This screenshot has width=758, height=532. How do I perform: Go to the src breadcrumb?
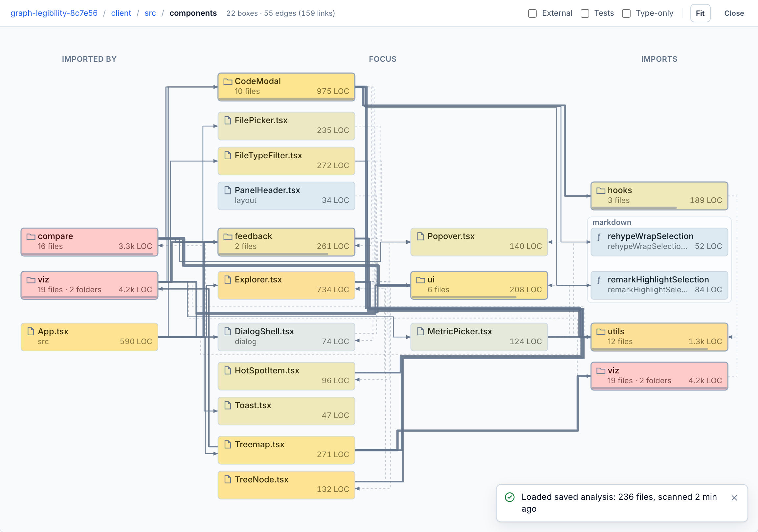[150, 13]
